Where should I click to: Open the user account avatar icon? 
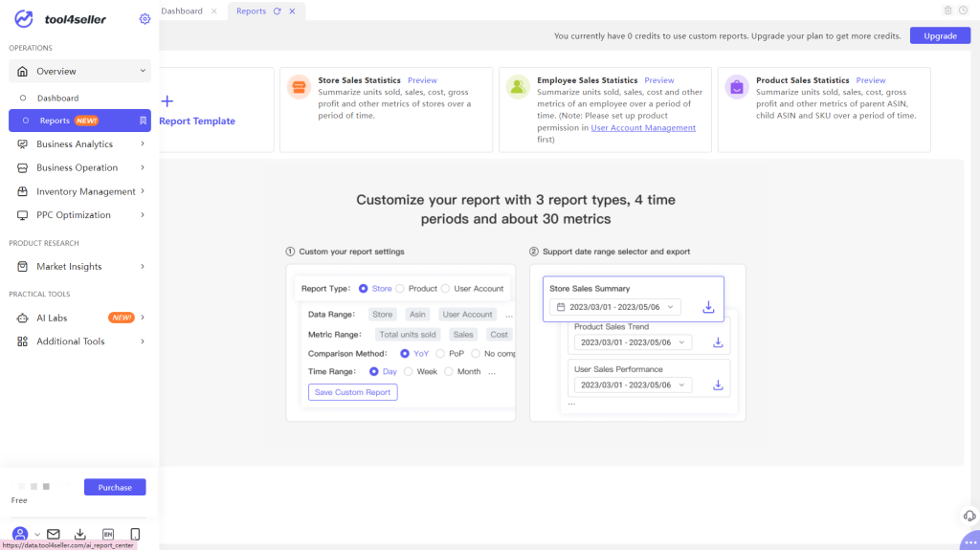point(20,534)
